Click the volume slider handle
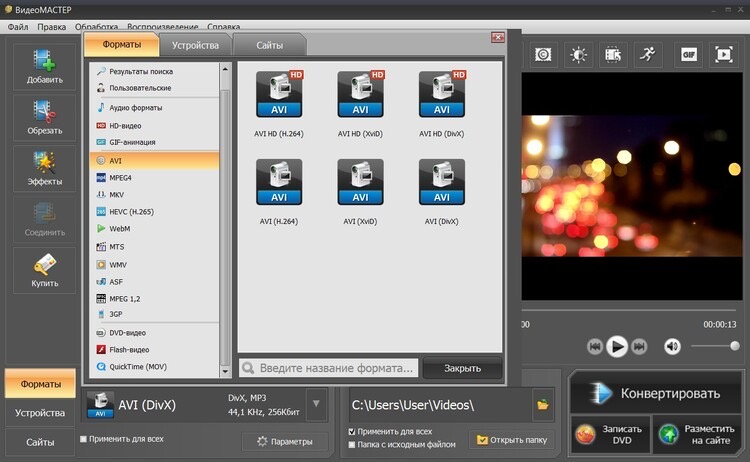The width and height of the screenshot is (750, 462). pos(735,346)
